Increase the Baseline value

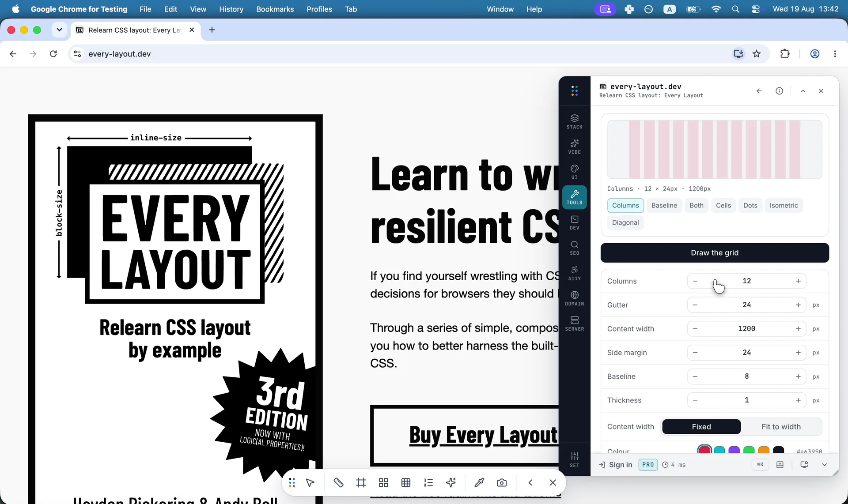[x=798, y=376]
